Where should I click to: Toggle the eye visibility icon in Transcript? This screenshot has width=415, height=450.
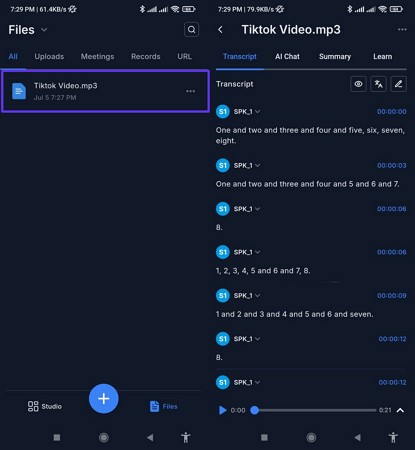[358, 84]
